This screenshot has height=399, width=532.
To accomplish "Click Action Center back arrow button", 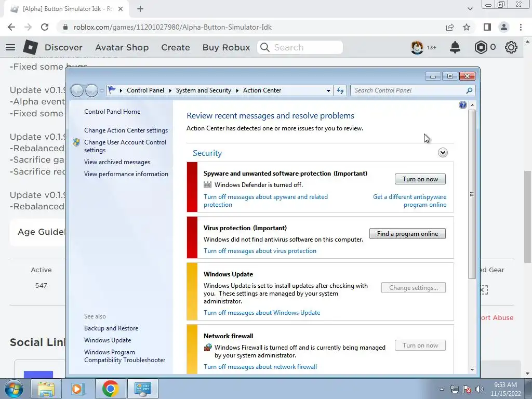I will 77,90.
